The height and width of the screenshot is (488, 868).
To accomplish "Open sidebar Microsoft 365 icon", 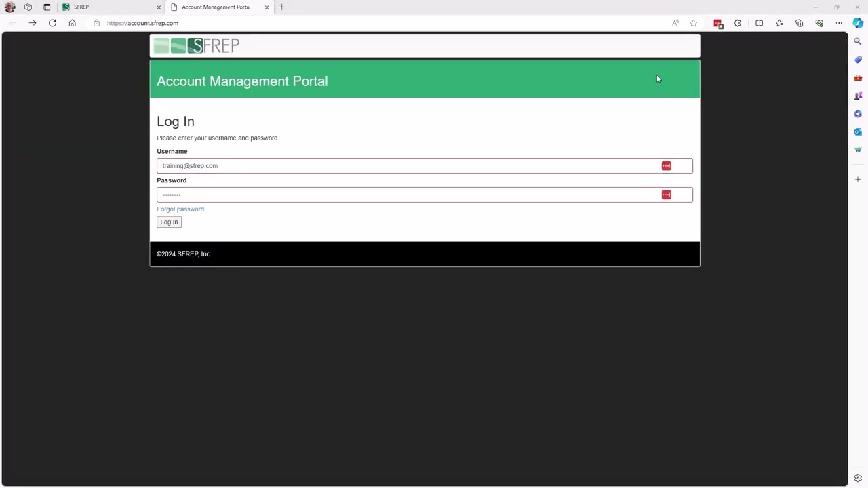I will (858, 114).
